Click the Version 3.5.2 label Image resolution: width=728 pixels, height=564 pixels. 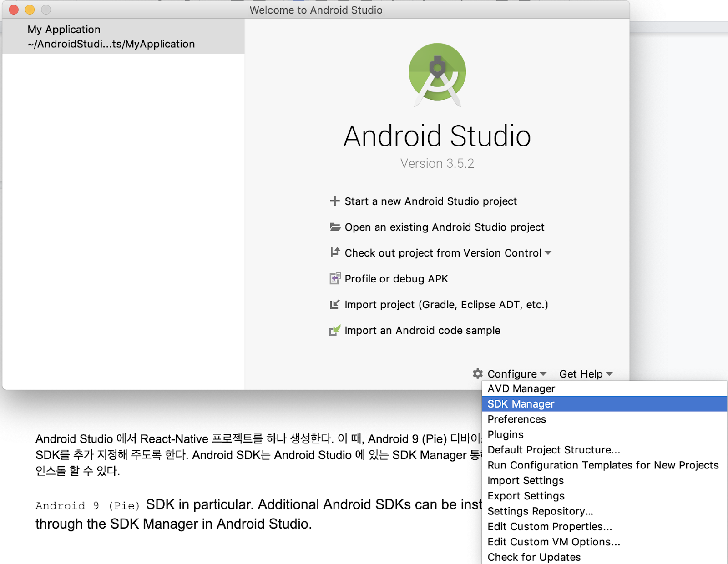pos(437,163)
